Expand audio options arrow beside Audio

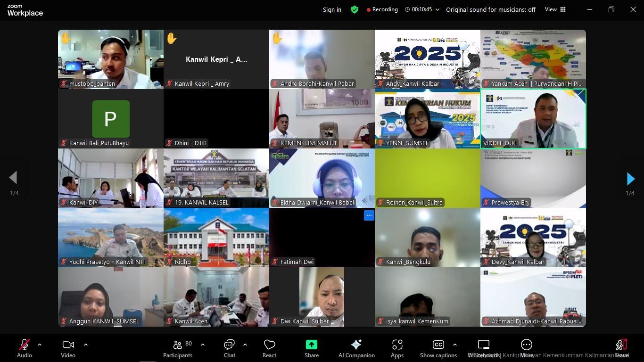coord(40,345)
